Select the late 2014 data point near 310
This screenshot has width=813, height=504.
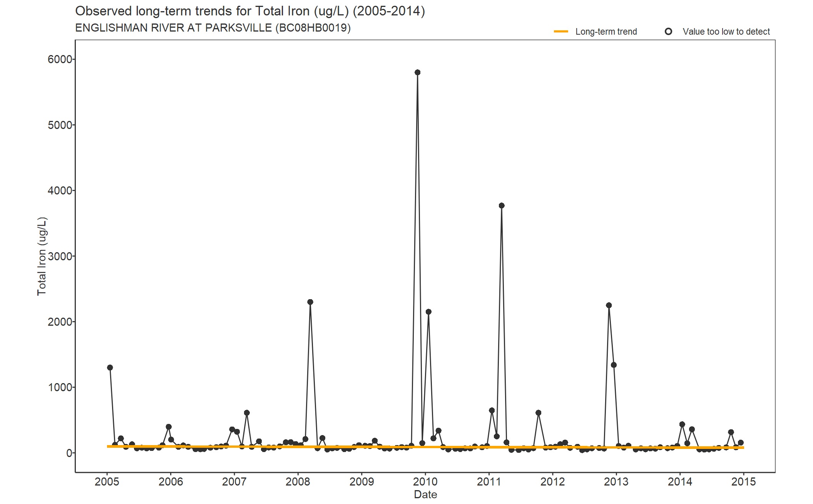point(731,432)
